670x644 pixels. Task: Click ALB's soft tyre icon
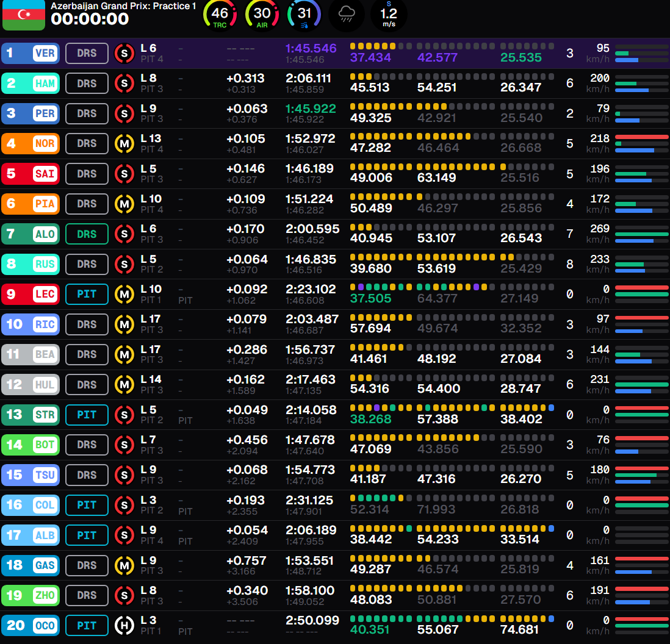click(124, 535)
